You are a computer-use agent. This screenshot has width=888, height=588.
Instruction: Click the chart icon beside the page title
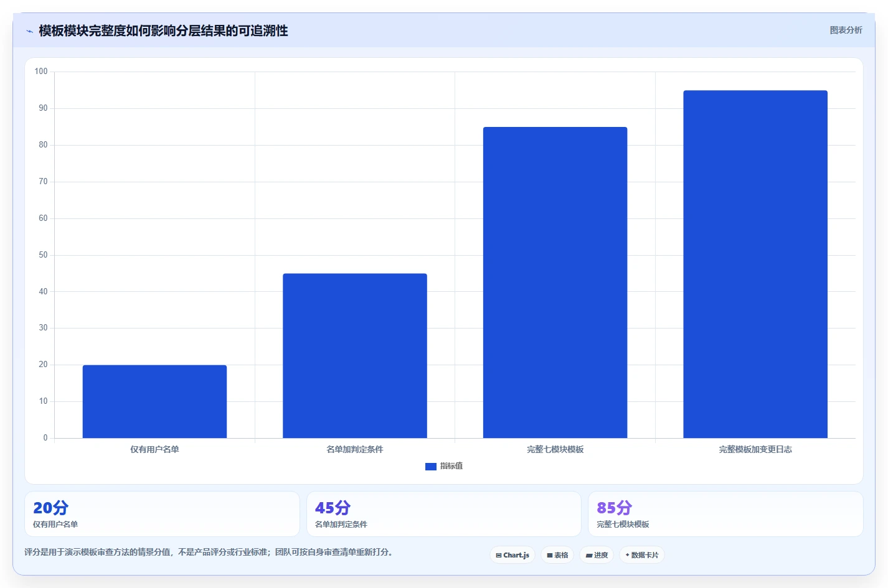pos(29,31)
